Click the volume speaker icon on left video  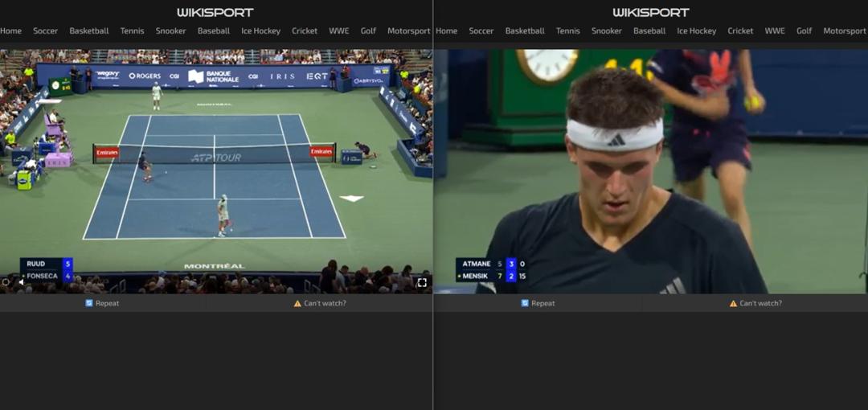pos(21,282)
